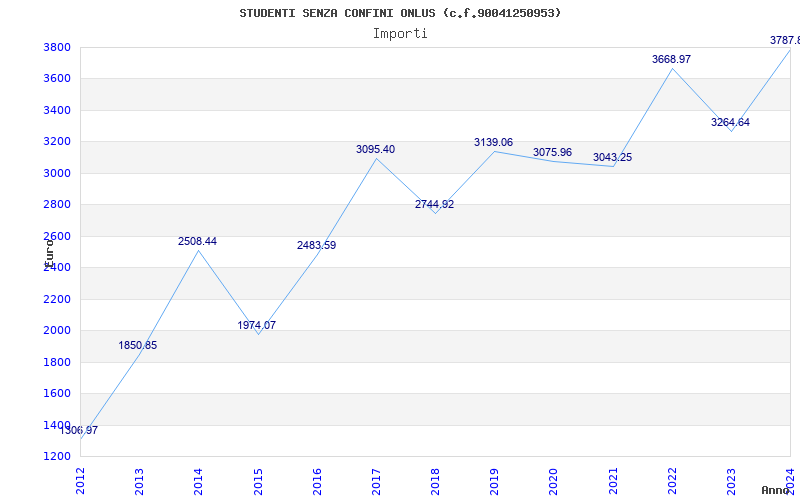Click the y-axis value 1600
800x500 pixels.
57,393
